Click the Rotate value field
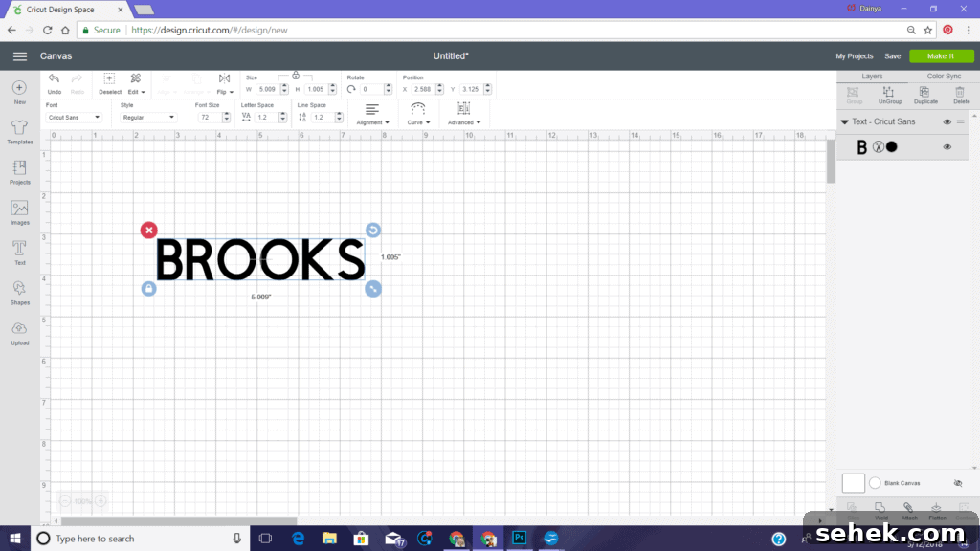The image size is (980, 551). point(372,89)
